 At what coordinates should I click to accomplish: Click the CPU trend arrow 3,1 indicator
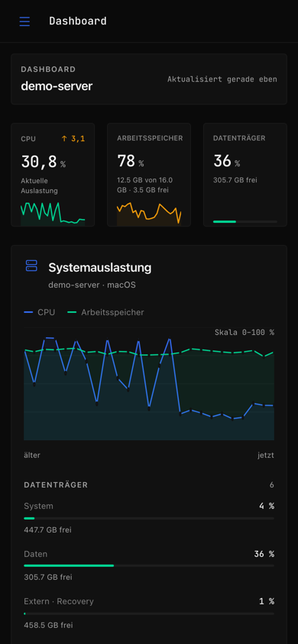(x=73, y=139)
